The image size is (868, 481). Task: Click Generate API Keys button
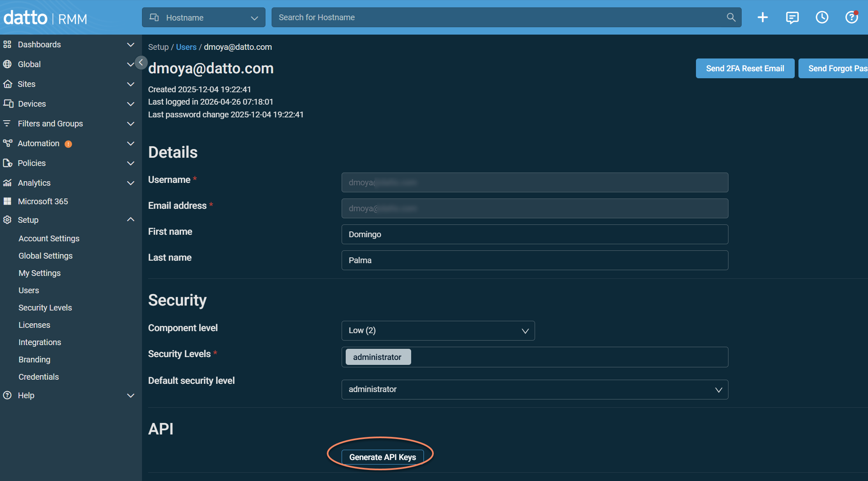382,457
